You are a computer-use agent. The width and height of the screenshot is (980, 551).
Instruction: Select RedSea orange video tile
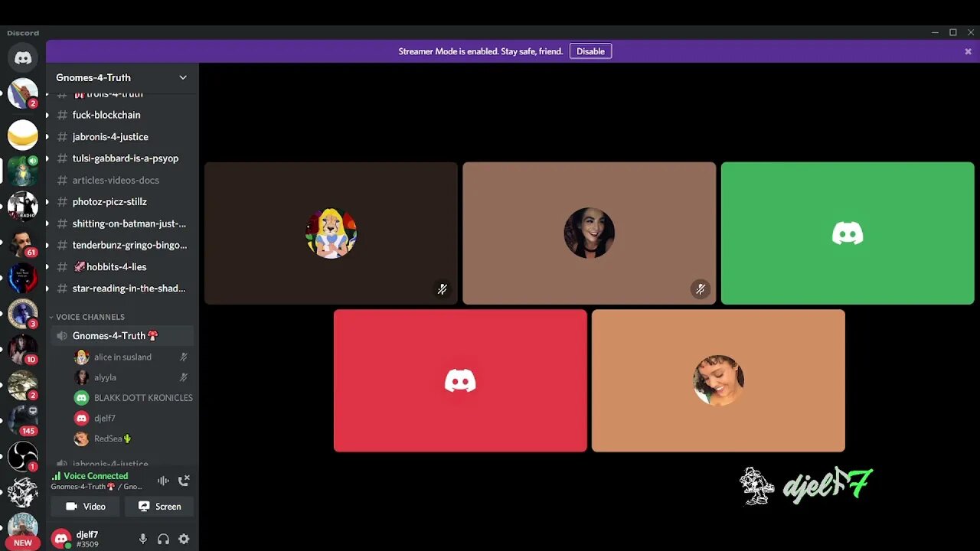tap(718, 380)
